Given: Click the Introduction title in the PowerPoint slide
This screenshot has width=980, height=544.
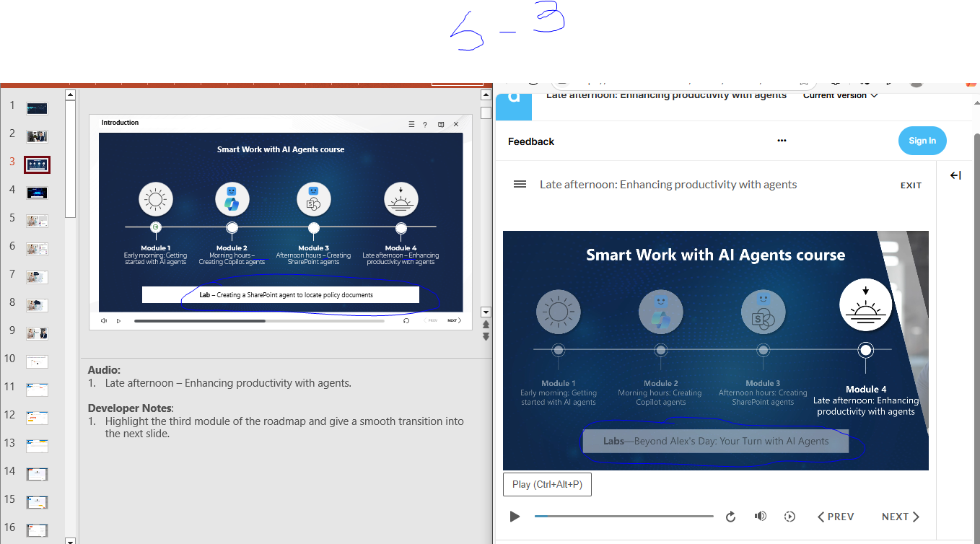Looking at the screenshot, I should pyautogui.click(x=120, y=123).
